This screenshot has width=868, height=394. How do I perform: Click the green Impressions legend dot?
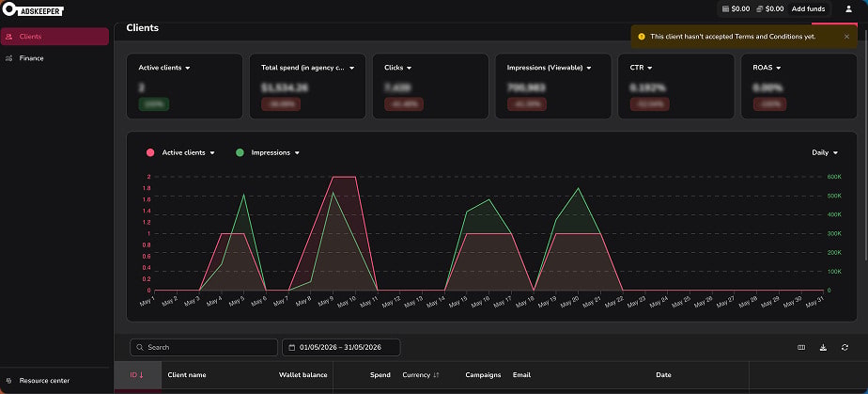tap(240, 153)
